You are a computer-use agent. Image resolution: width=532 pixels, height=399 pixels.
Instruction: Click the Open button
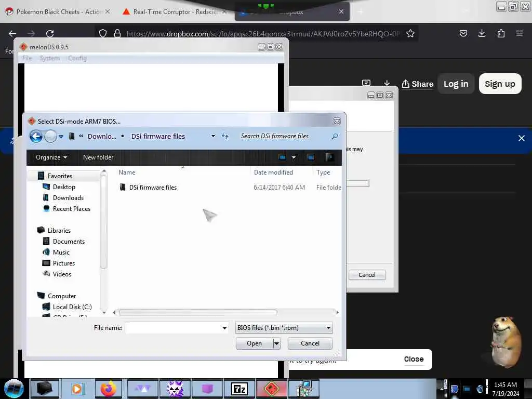click(255, 343)
